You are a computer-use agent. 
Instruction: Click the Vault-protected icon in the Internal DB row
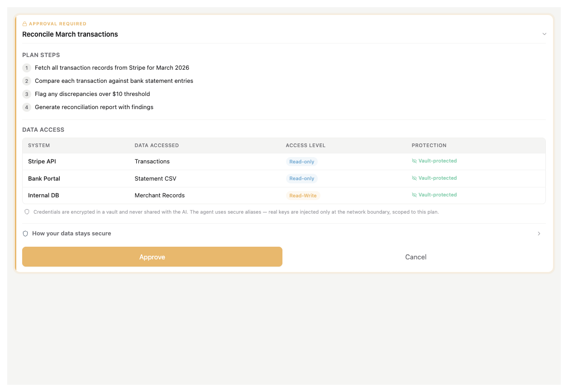414,195
